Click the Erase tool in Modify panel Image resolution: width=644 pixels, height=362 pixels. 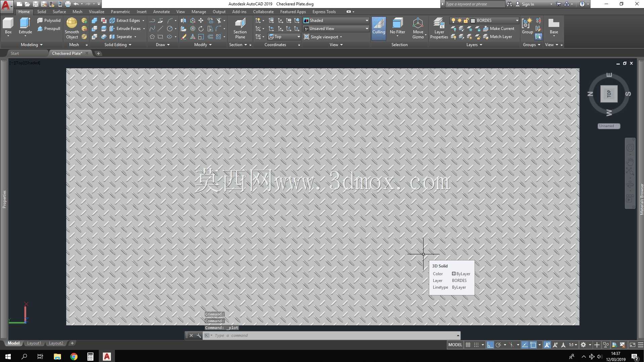(x=184, y=37)
